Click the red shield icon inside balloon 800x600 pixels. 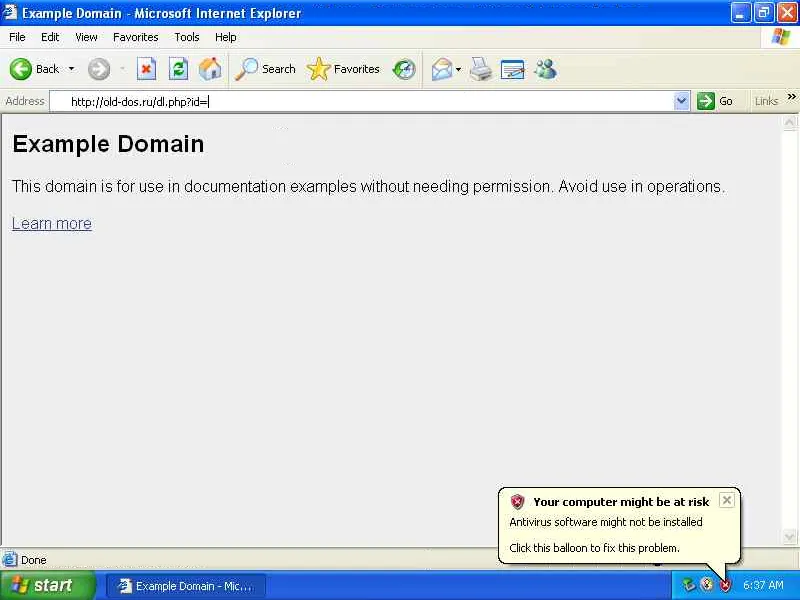click(517, 502)
